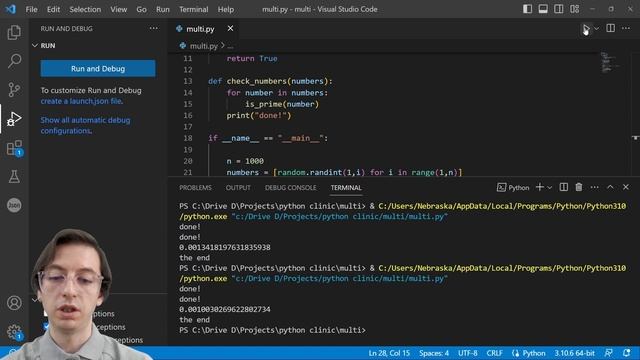Open the Help menu

(226, 9)
